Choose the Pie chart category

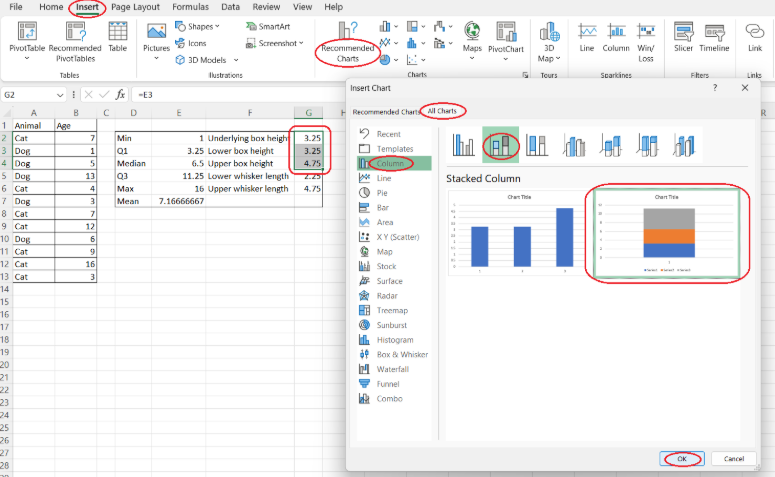[x=385, y=192]
